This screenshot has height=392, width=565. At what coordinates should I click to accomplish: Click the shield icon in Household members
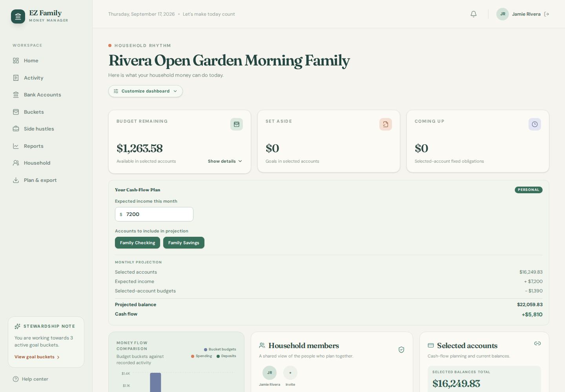[401, 350]
